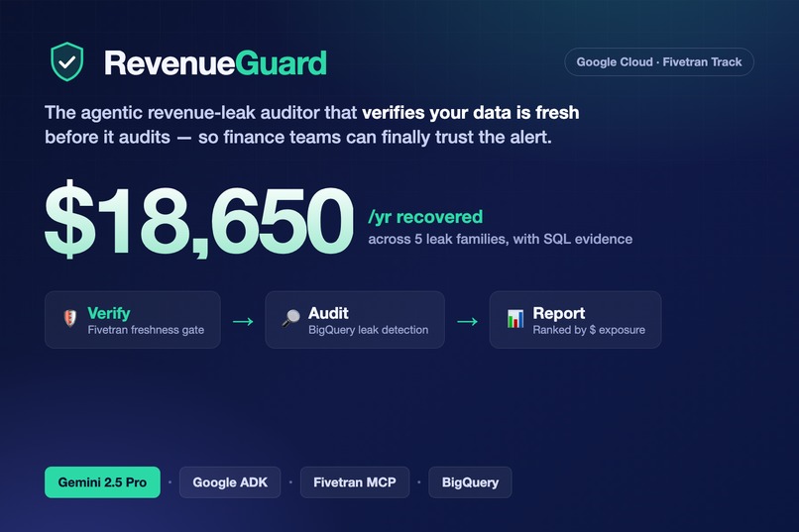Click the RevenueGuard title text
799x532 pixels.
click(215, 63)
